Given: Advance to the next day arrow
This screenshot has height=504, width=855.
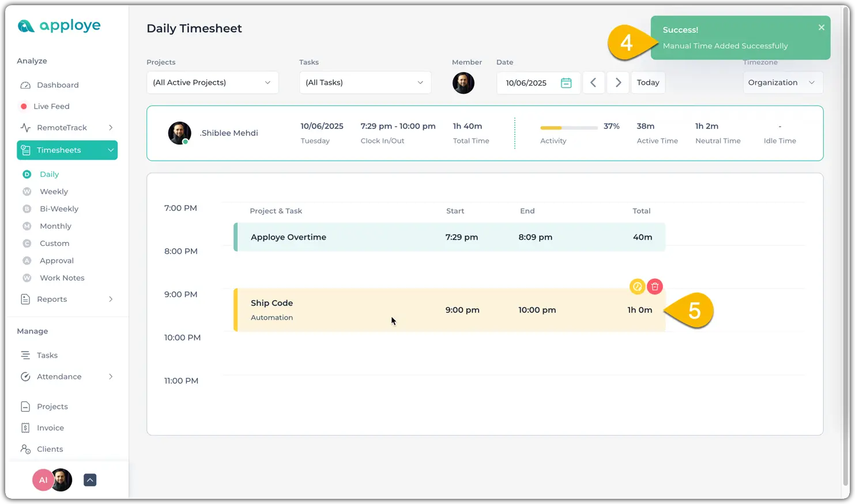Looking at the screenshot, I should (x=618, y=83).
